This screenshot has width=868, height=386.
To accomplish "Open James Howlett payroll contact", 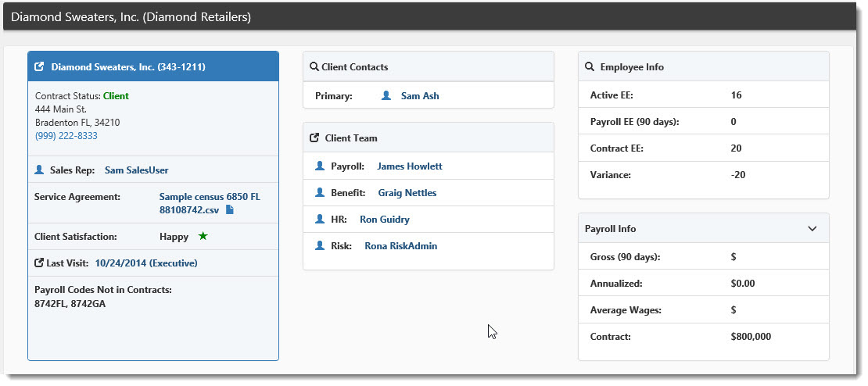I will pos(410,166).
